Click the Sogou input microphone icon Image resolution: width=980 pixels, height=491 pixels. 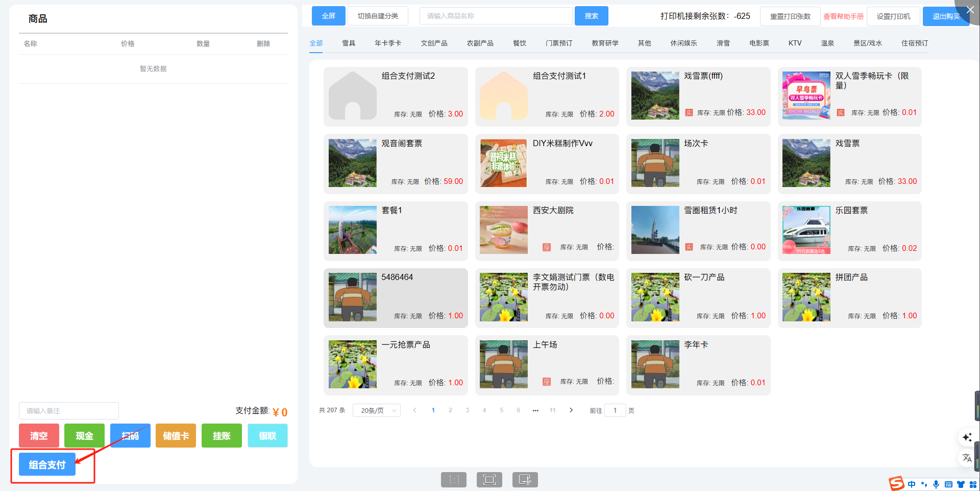[x=936, y=484]
